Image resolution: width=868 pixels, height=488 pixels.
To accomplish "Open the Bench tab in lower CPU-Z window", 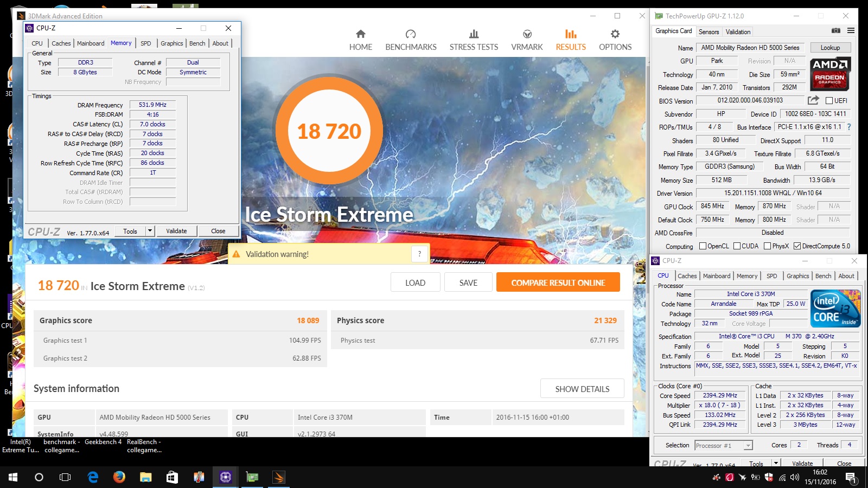I will (x=823, y=276).
